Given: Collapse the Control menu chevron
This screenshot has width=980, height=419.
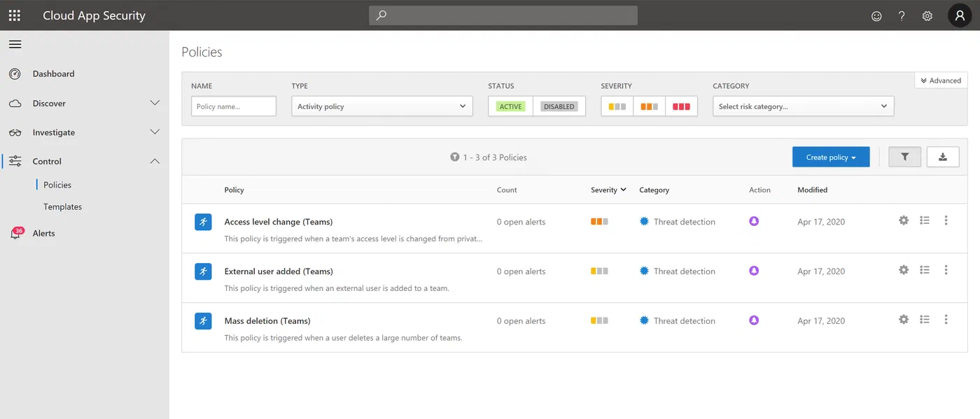Looking at the screenshot, I should point(155,161).
